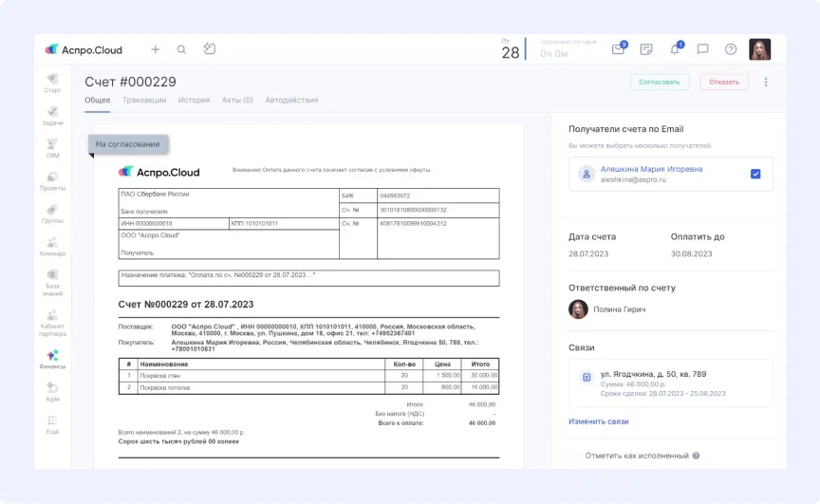Open the mail icon with badge

click(x=618, y=49)
